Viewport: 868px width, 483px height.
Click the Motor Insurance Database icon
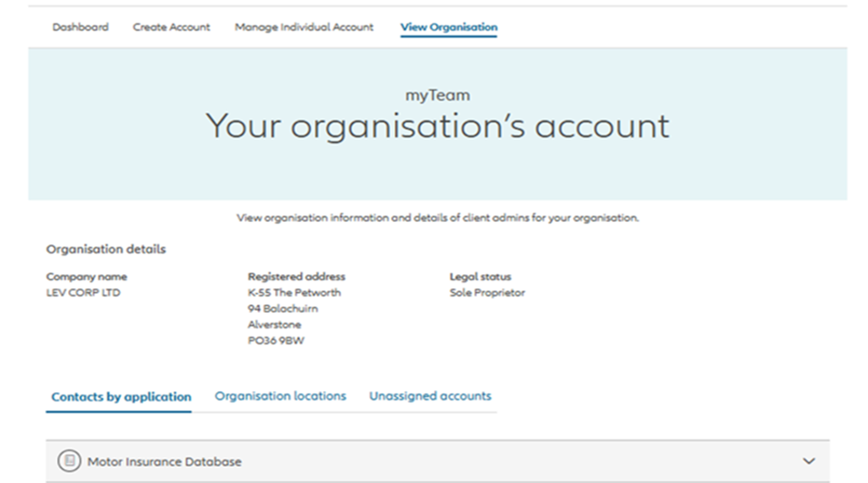(x=69, y=461)
